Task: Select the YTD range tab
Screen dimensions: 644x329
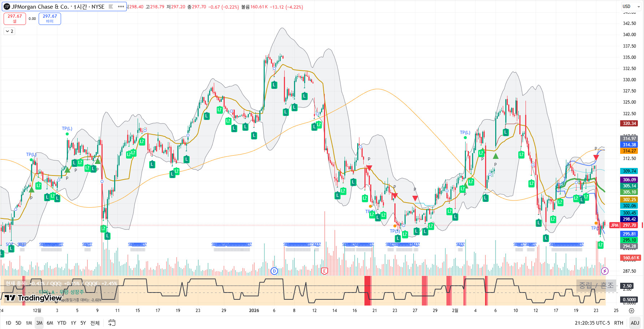Action: (x=62, y=323)
